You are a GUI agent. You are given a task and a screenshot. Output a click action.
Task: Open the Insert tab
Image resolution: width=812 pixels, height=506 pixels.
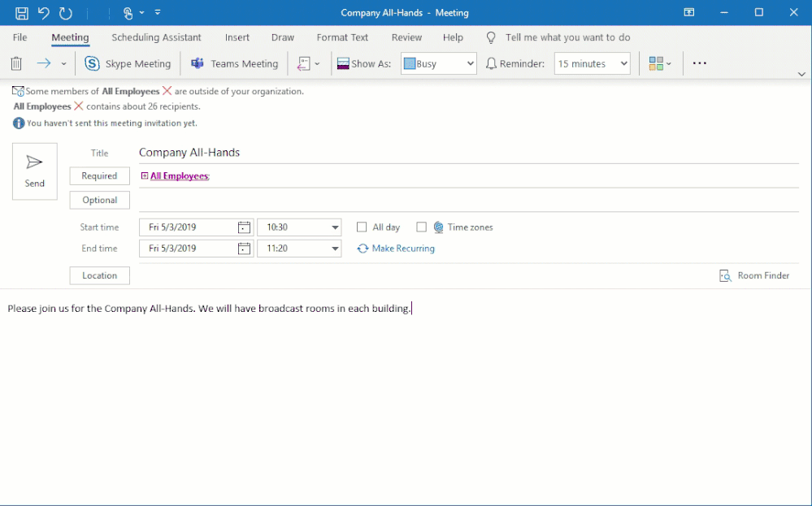(237, 37)
